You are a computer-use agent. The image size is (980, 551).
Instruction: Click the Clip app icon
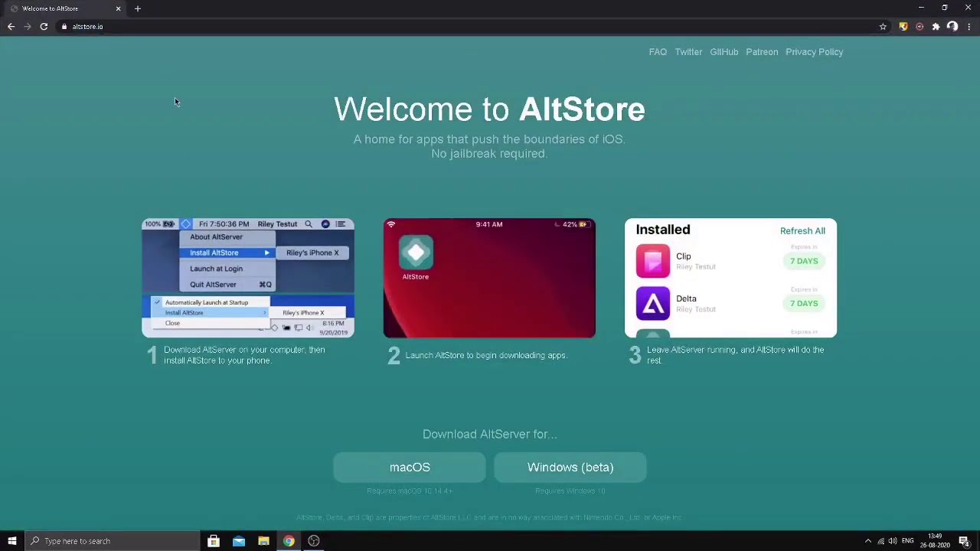coord(652,261)
